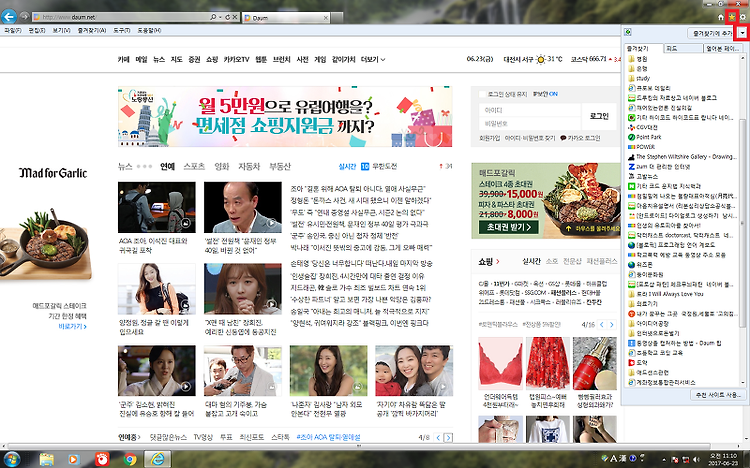Close the Daum browser tab
Viewport: 750px width, 468px height.
(x=326, y=18)
